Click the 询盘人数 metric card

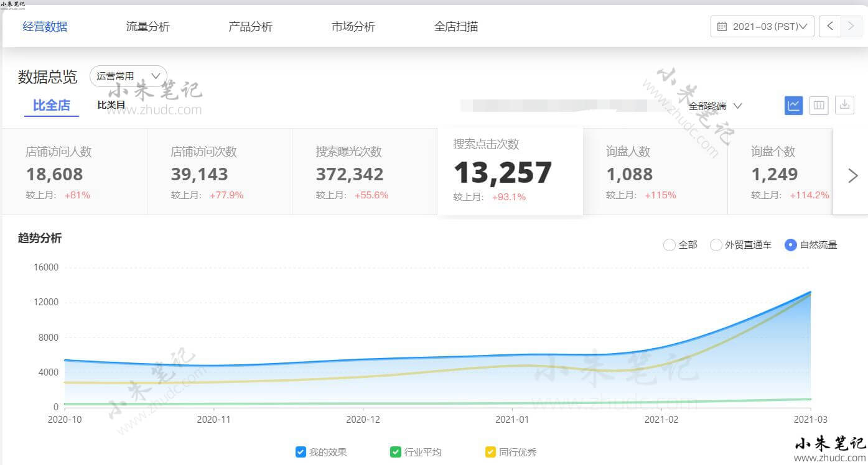tap(655, 172)
